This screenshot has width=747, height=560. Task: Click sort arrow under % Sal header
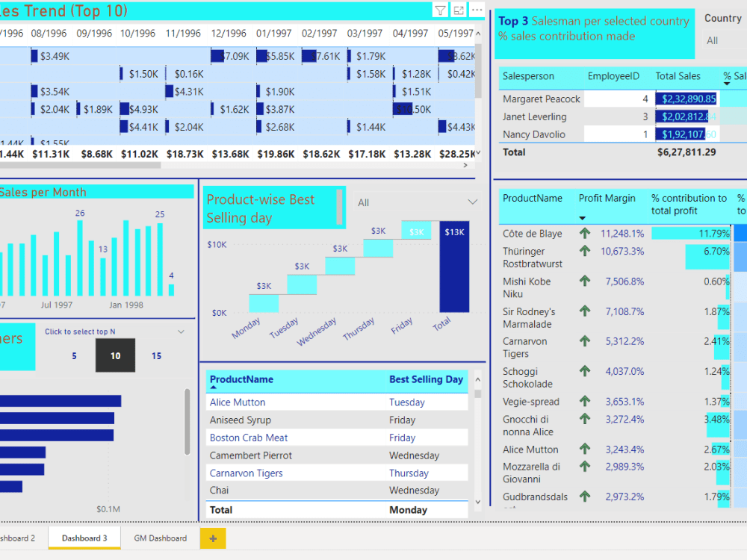pos(727,84)
